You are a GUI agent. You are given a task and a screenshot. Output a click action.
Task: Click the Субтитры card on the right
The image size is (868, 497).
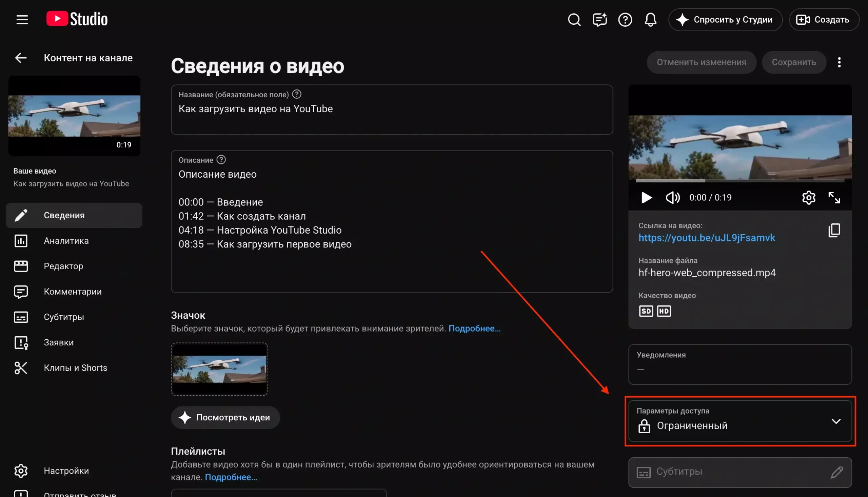coord(740,473)
